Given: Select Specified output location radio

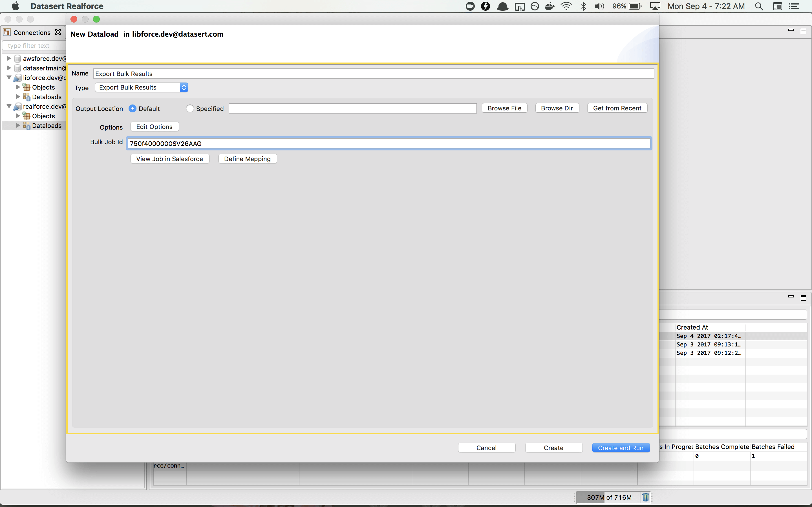Looking at the screenshot, I should tap(190, 109).
